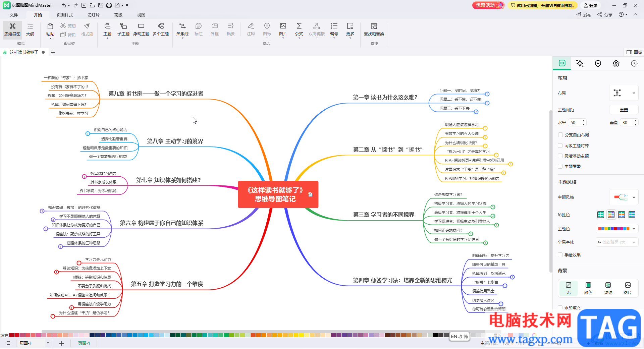Open the Theme style (主题风格) dropdown
This screenshot has width=644, height=349.
coord(624,197)
